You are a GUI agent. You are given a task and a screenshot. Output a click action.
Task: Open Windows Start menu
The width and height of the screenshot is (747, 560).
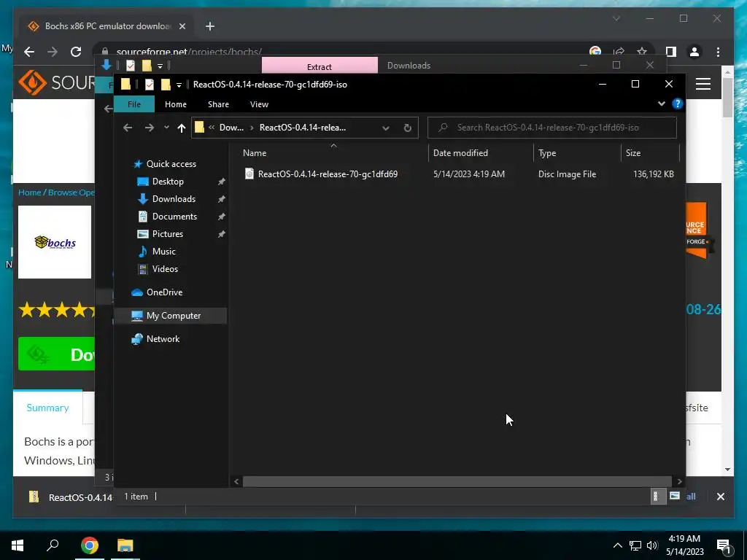pyautogui.click(x=18, y=545)
